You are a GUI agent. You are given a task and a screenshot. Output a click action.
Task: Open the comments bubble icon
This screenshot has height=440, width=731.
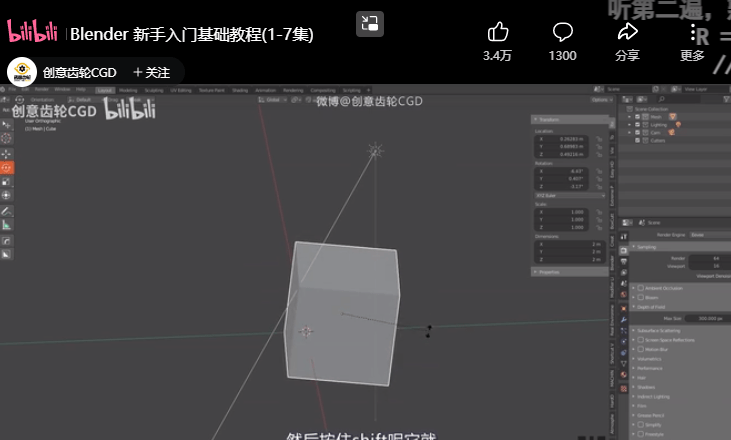562,33
